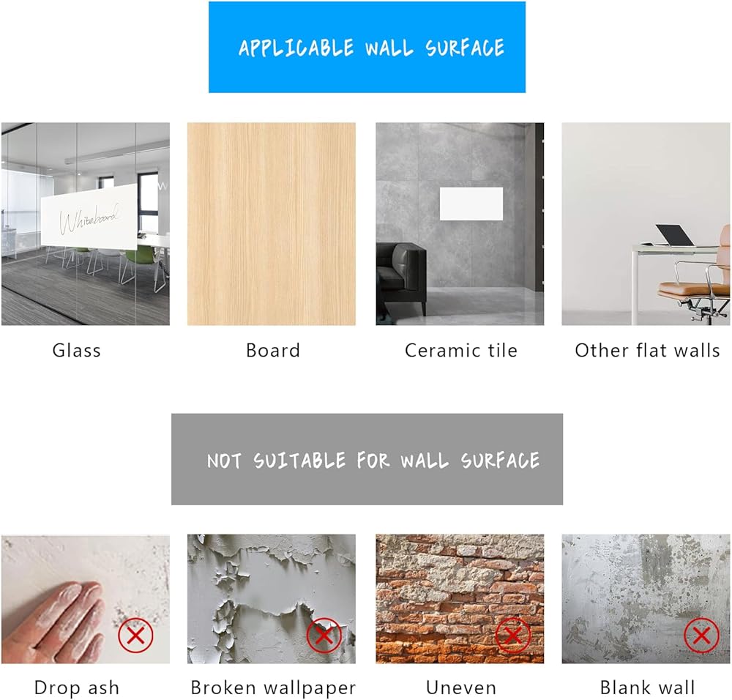
Task: Select the wooden Board thumbnail
Action: [272, 223]
